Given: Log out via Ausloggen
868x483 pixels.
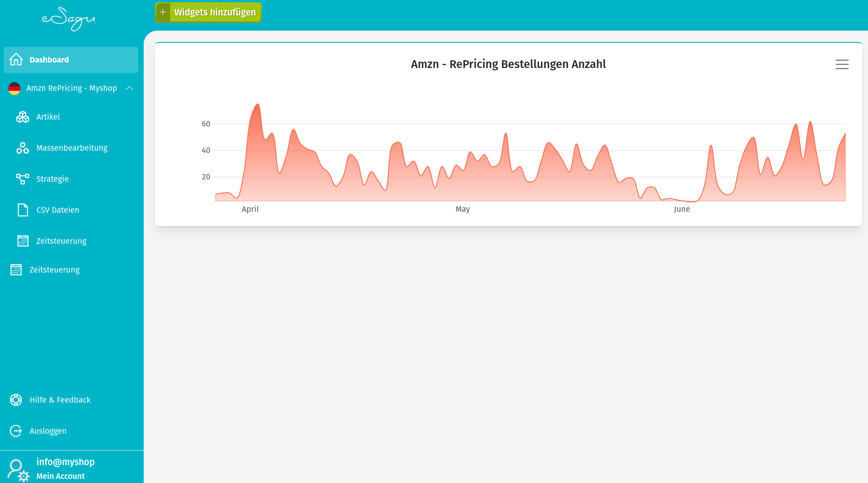Looking at the screenshot, I should point(48,431).
